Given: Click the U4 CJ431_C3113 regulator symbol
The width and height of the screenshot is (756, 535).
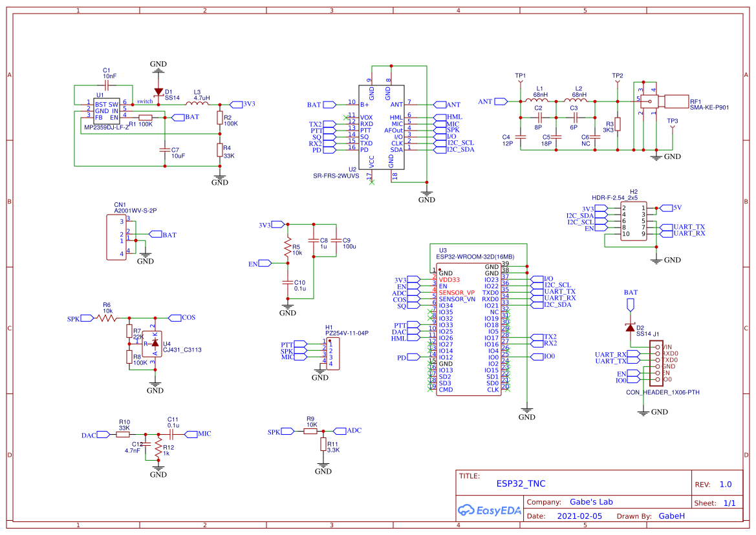Looking at the screenshot, I should [154, 342].
